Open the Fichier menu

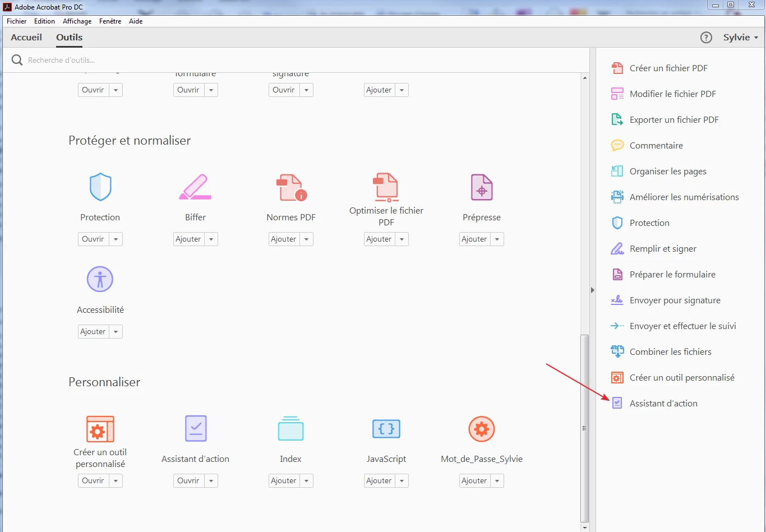point(17,21)
